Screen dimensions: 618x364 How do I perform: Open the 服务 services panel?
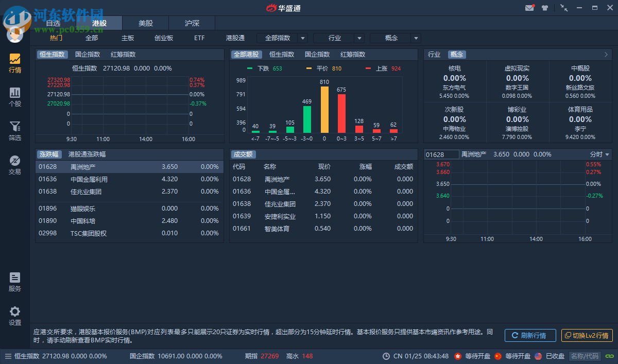[x=14, y=281]
